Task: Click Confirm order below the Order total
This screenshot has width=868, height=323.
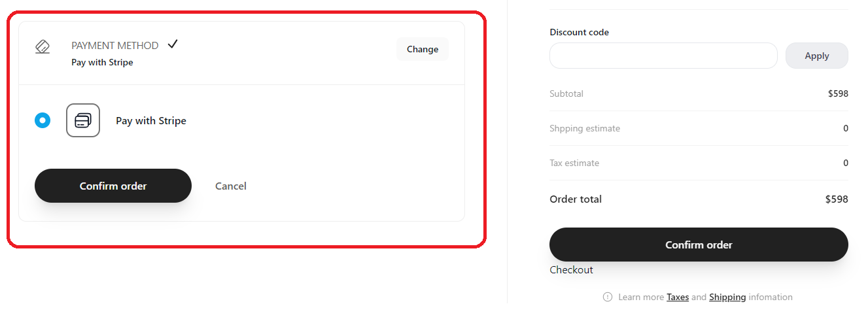Action: (699, 245)
